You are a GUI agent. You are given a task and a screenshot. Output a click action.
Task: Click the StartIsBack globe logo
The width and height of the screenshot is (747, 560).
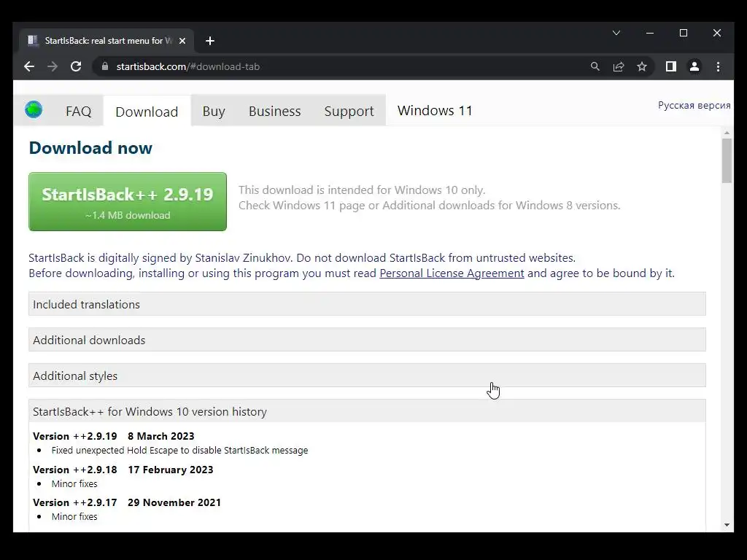tap(34, 109)
